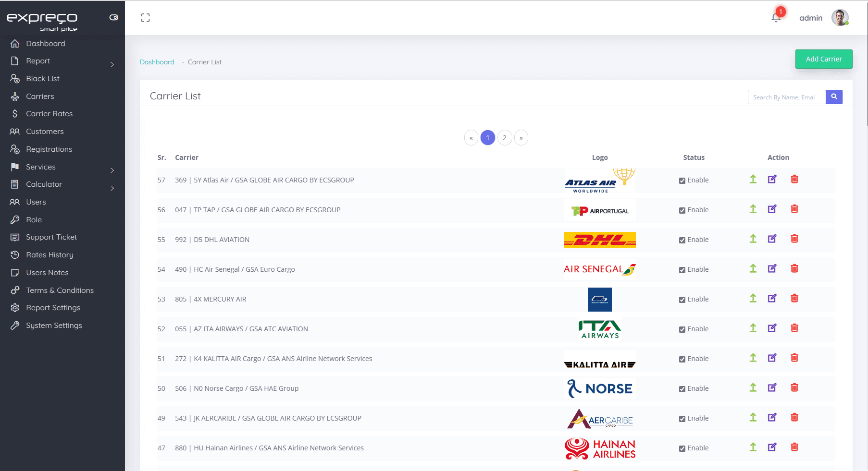Edit the 4X MERCURY AIR carrier
The height and width of the screenshot is (471, 868).
772,298
